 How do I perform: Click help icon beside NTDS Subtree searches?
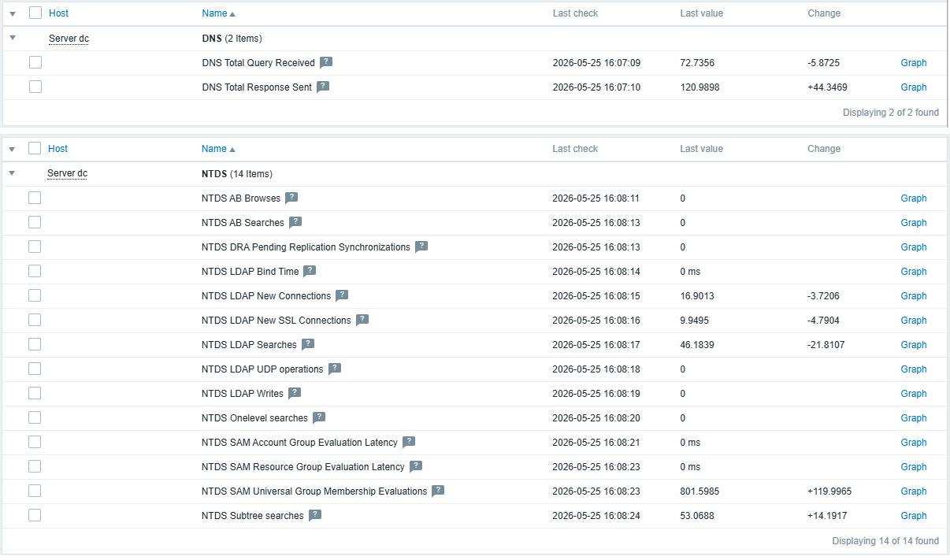pyautogui.click(x=315, y=516)
